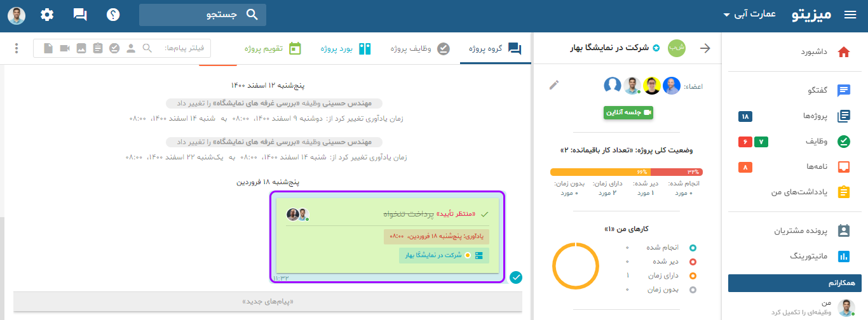Screen dimensions: 868x320
Task: Click the green badge 7 next to وظایف
Action: pos(761,142)
